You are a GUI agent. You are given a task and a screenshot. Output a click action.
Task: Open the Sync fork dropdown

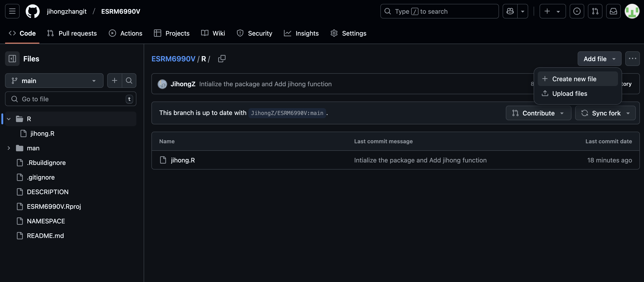click(x=605, y=113)
